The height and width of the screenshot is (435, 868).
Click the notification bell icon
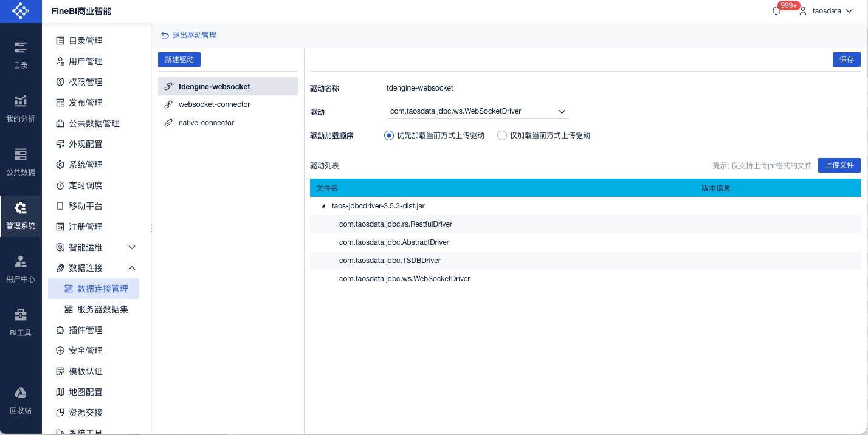tap(776, 11)
